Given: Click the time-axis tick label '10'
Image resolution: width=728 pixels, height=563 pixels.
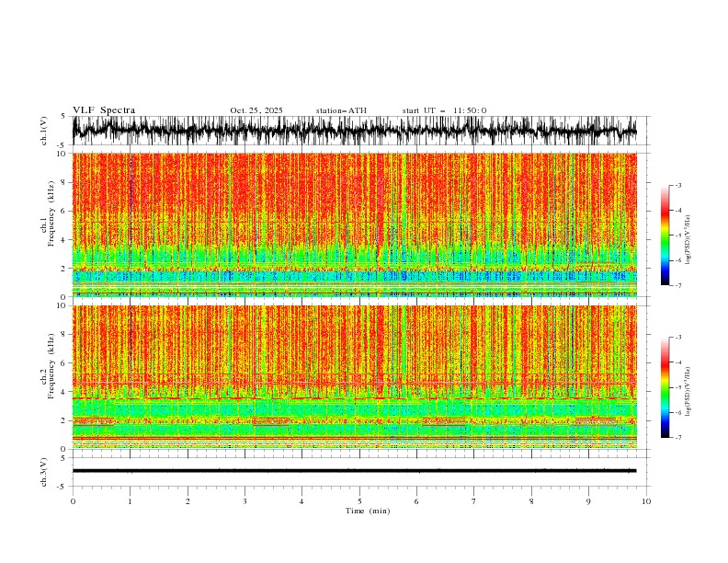Looking at the screenshot, I should 646,501.
